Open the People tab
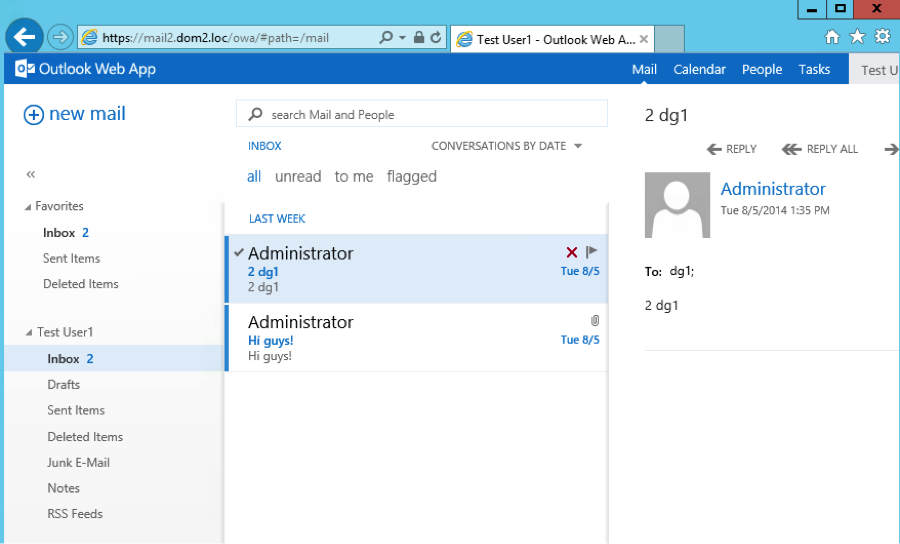This screenshot has height=544, width=900. (x=761, y=70)
